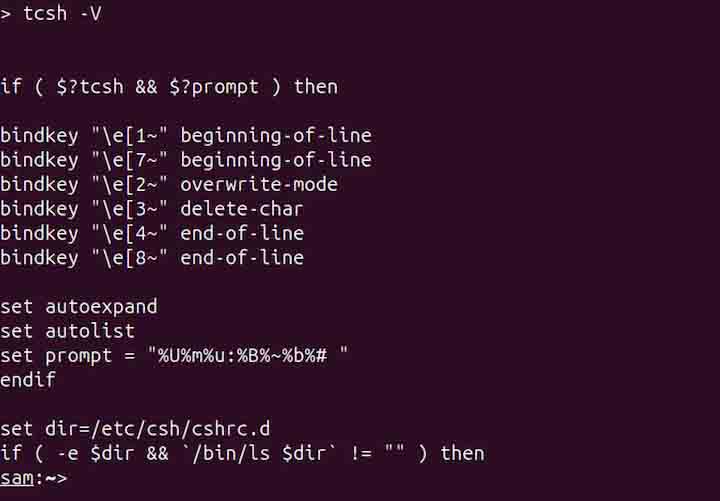Click the 'set autolist' line
Image resolution: width=720 pixels, height=501 pixels.
click(67, 331)
